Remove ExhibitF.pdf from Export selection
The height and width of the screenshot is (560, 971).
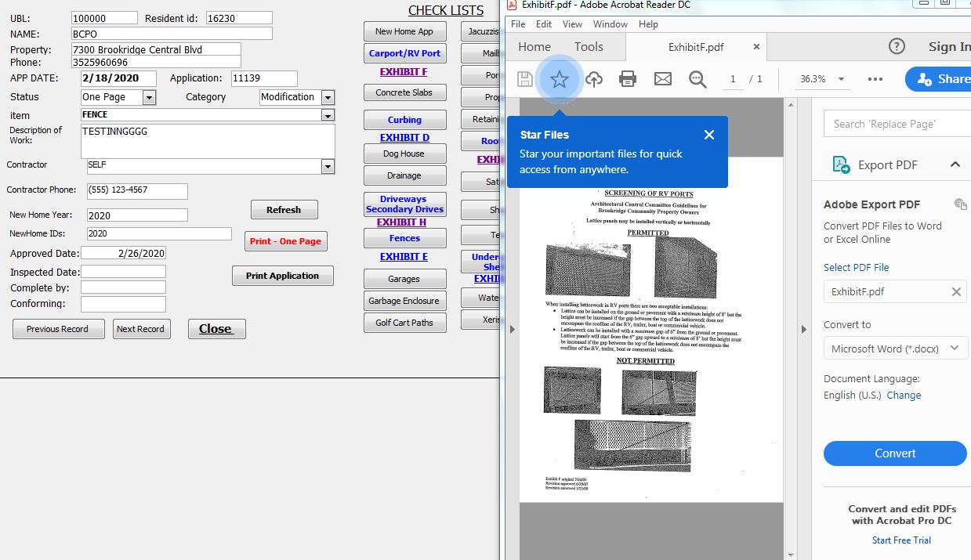956,291
